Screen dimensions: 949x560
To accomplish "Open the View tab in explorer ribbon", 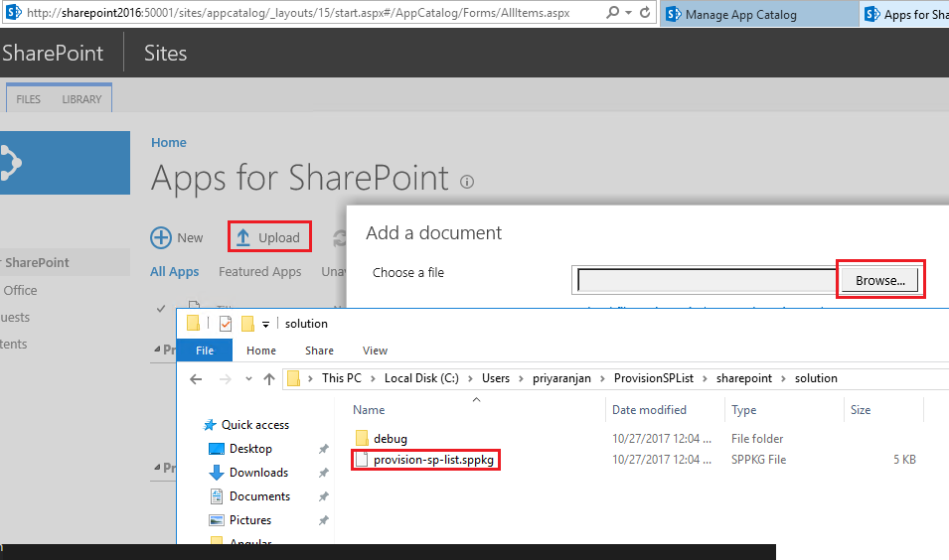I will [375, 350].
